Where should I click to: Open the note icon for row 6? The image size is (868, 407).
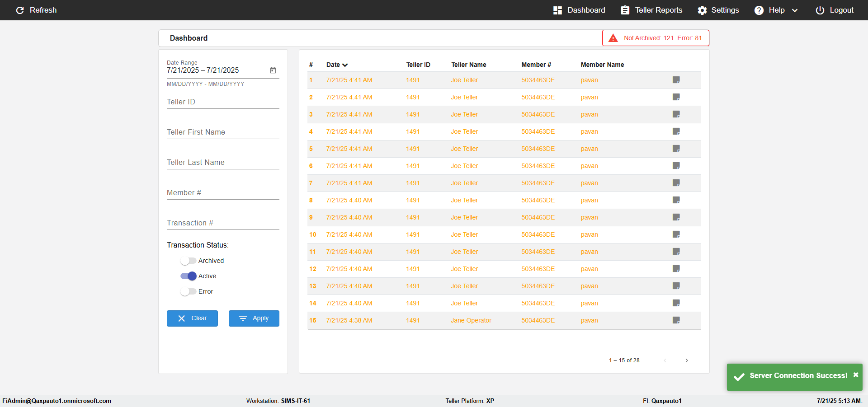coord(676,166)
